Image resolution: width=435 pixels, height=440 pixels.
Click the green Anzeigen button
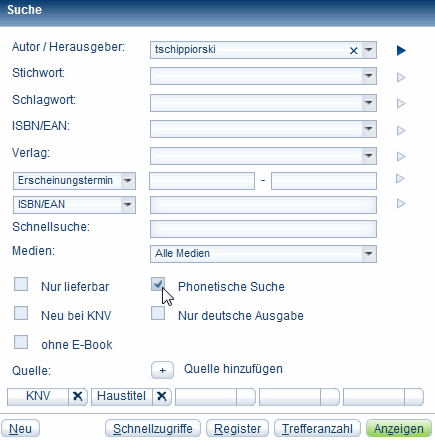[x=399, y=428]
